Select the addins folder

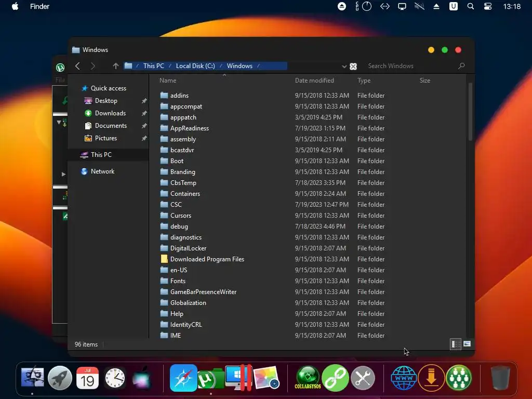(x=179, y=96)
